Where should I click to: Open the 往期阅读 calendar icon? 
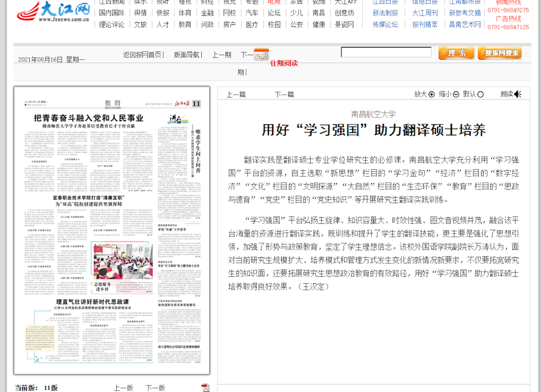261,54
